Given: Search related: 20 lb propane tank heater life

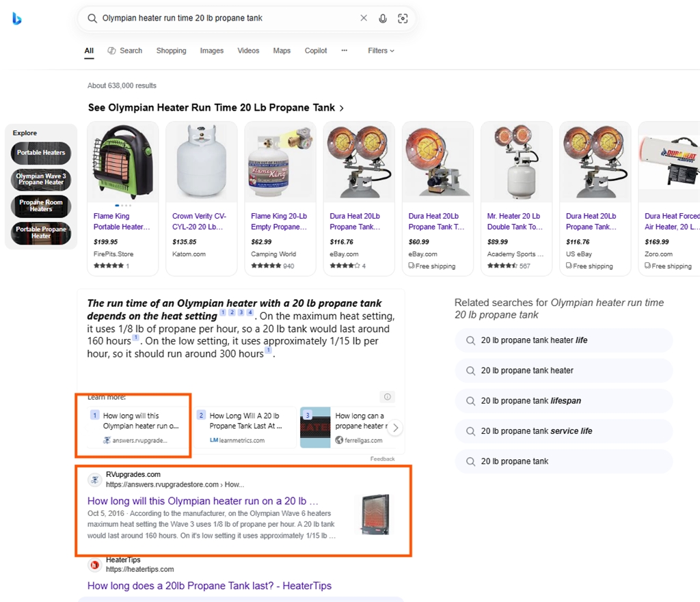Looking at the screenshot, I should point(564,340).
